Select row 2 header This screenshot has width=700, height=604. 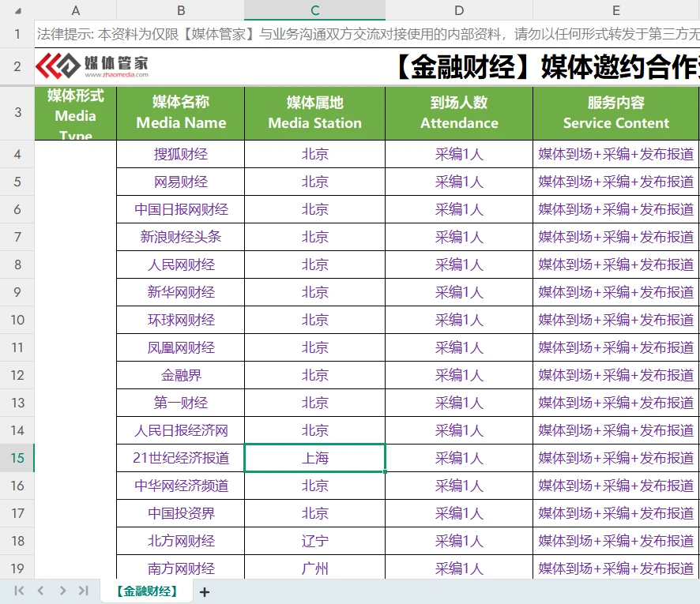coord(17,66)
